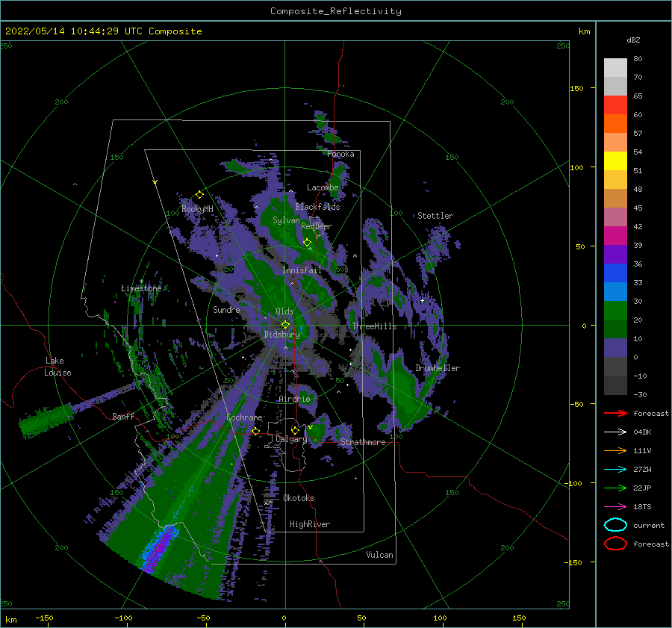Click the yellow diamond marker near RockyMH
Screen dimensions: 672x628
click(199, 195)
